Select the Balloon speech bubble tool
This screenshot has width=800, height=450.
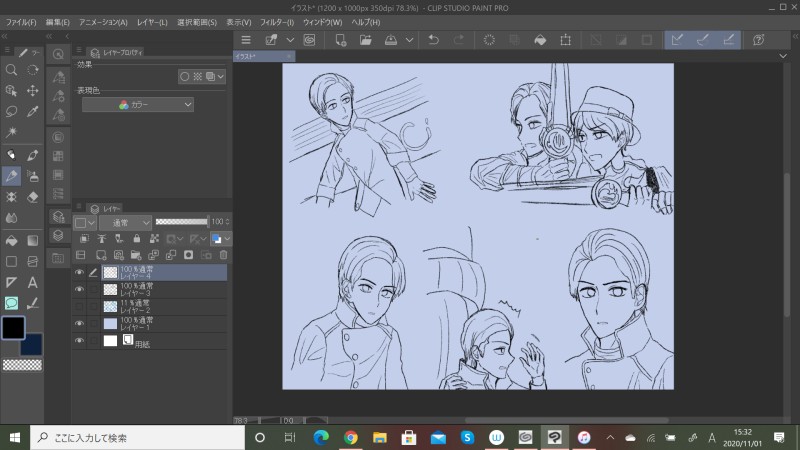[x=11, y=303]
